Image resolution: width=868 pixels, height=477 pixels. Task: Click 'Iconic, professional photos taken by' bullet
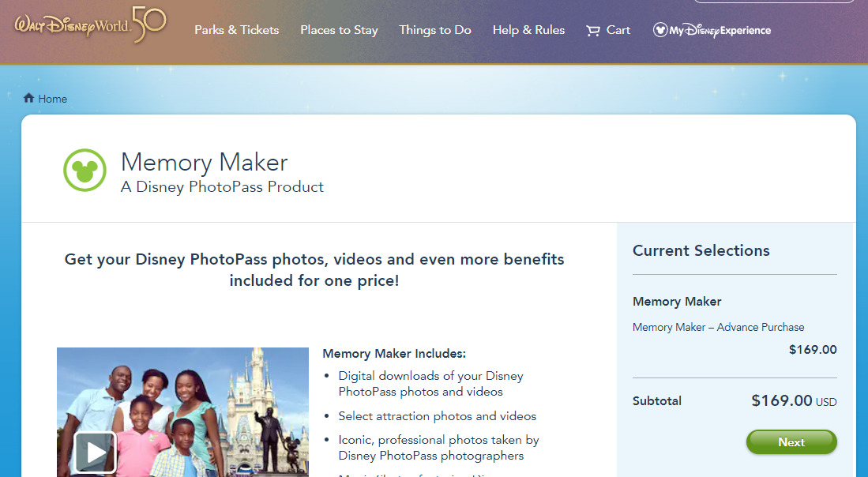(x=439, y=440)
